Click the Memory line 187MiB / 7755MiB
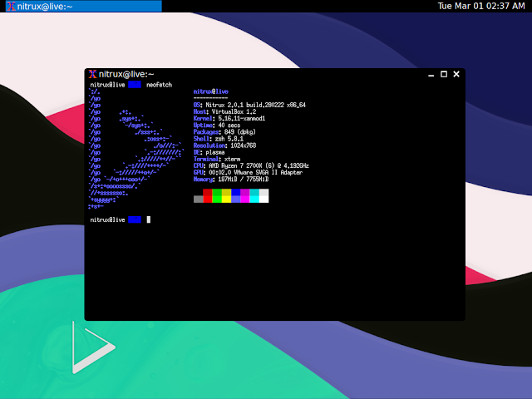This screenshot has width=532, height=399. pos(231,180)
